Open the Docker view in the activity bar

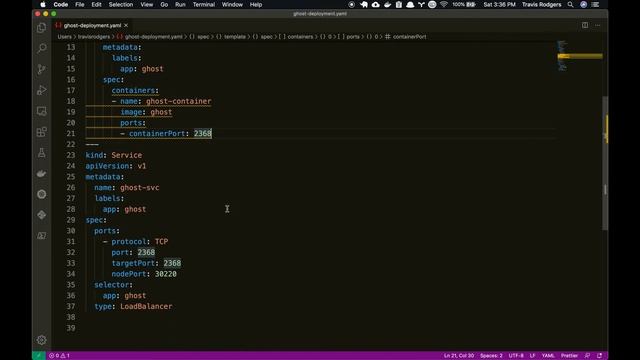(42, 173)
